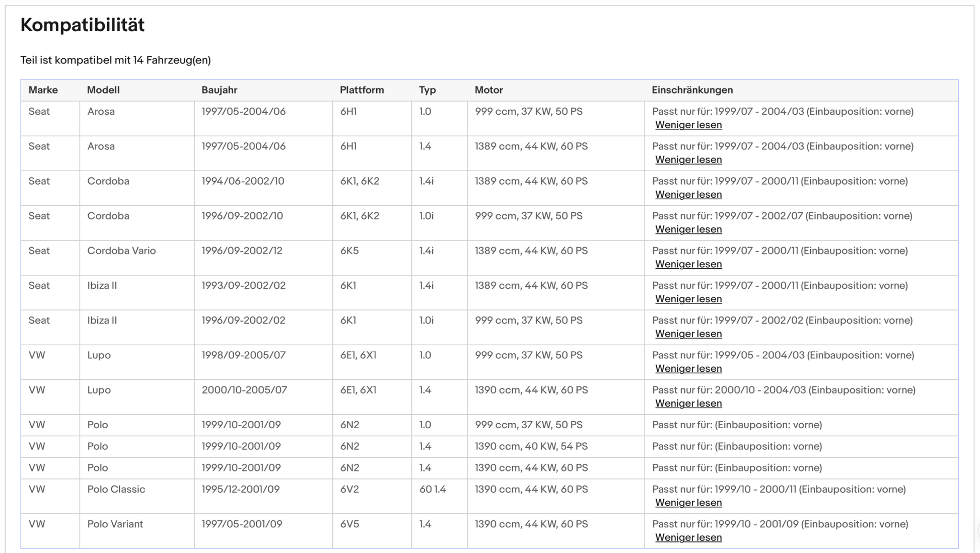Click 'Weniger lesen' in Polo Variant row
This screenshot has width=980, height=553.
(688, 537)
